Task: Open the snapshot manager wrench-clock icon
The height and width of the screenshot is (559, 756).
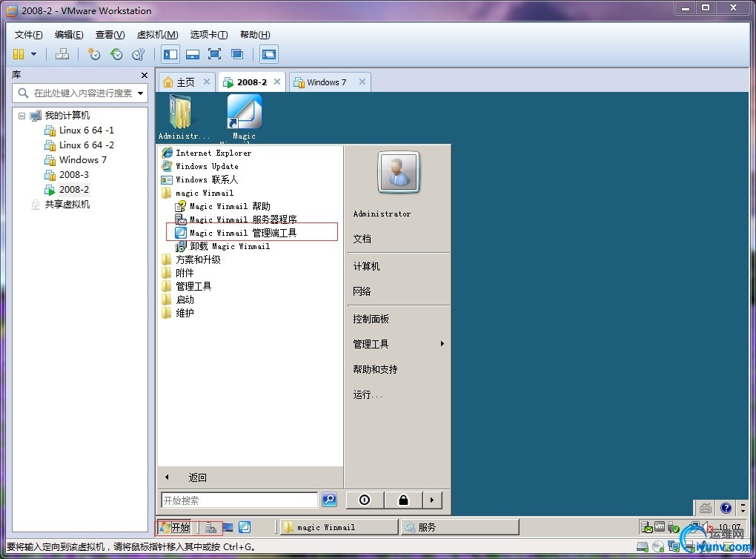Action: (139, 54)
